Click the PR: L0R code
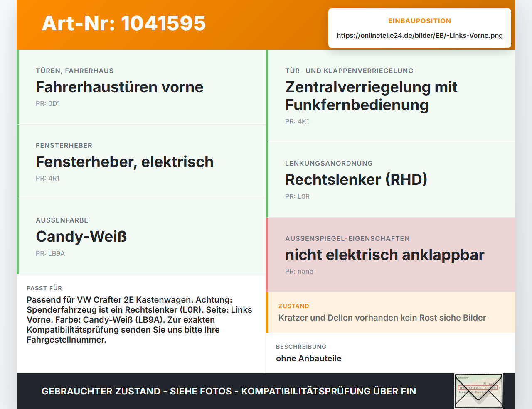 tap(298, 196)
